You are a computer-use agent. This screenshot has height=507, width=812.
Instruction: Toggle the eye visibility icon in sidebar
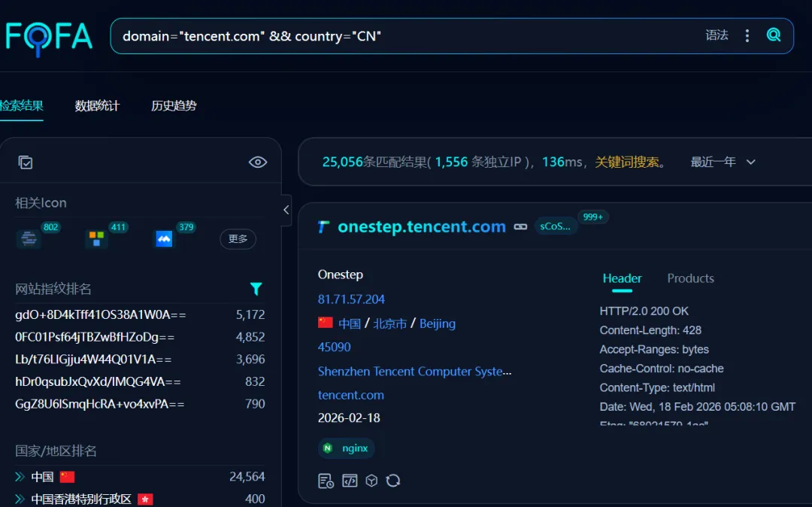(257, 162)
